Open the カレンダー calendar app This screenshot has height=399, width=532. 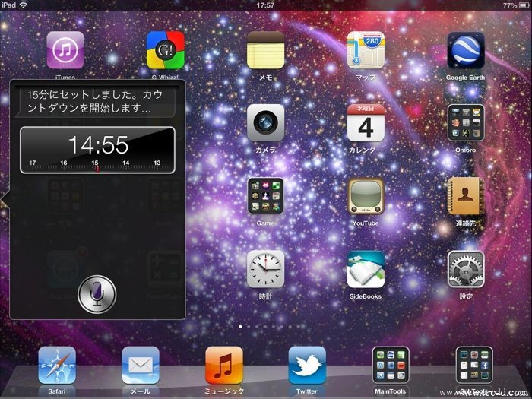(x=366, y=123)
